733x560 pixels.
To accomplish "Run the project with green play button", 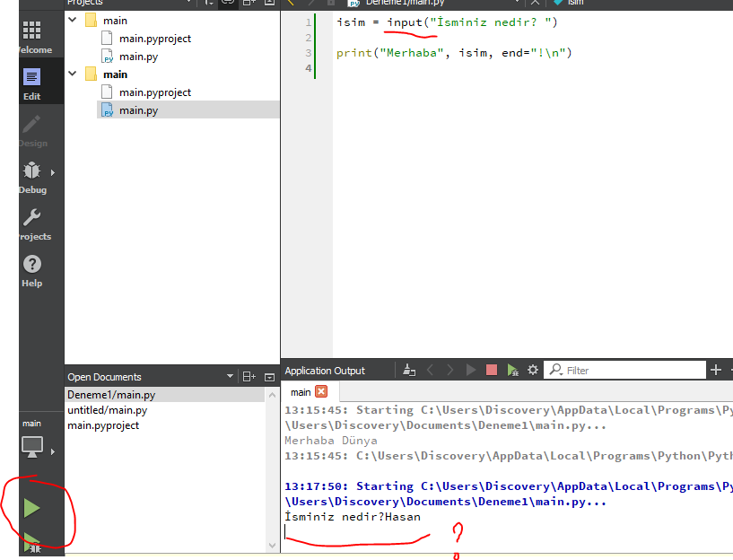I will [x=31, y=508].
